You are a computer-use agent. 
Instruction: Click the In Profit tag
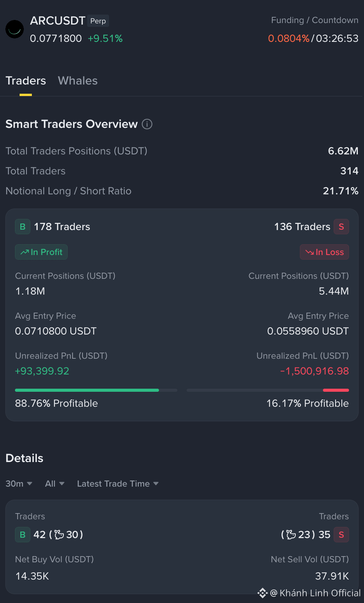coord(41,252)
